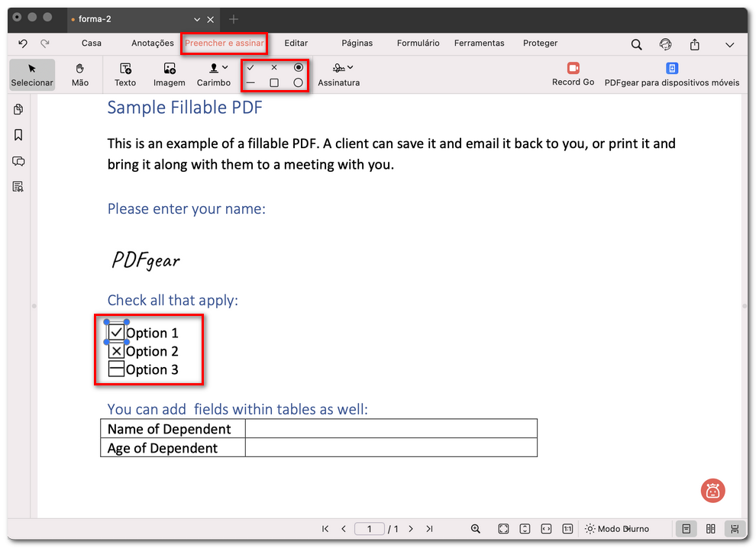Switch to single page view
Viewport: 756px width, 548px height.
click(686, 529)
